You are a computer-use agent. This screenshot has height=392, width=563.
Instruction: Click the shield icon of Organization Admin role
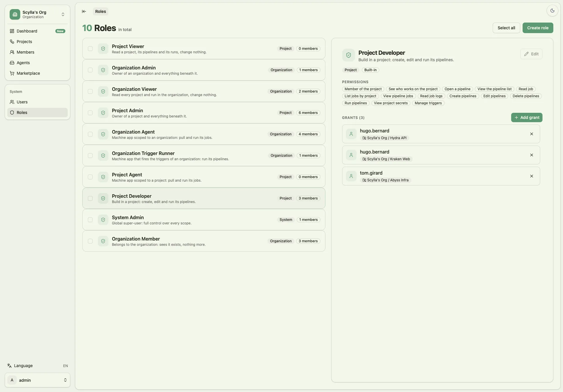(x=103, y=70)
